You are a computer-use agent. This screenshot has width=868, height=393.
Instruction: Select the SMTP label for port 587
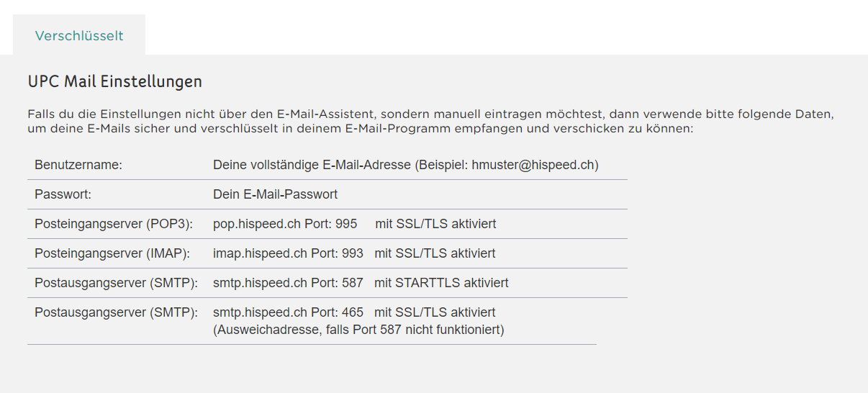click(x=116, y=283)
